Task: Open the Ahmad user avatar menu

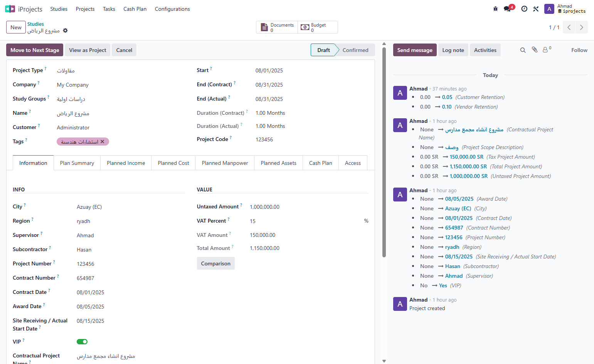Action: click(549, 9)
